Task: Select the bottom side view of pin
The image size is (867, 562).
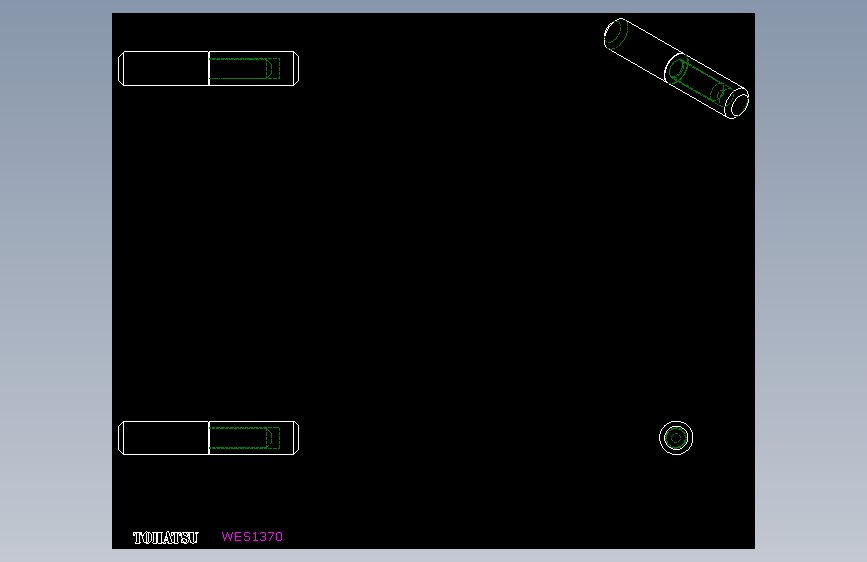Action: [208, 438]
